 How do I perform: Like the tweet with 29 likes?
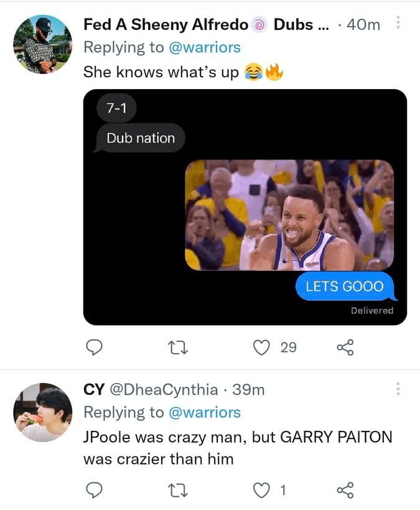point(262,347)
